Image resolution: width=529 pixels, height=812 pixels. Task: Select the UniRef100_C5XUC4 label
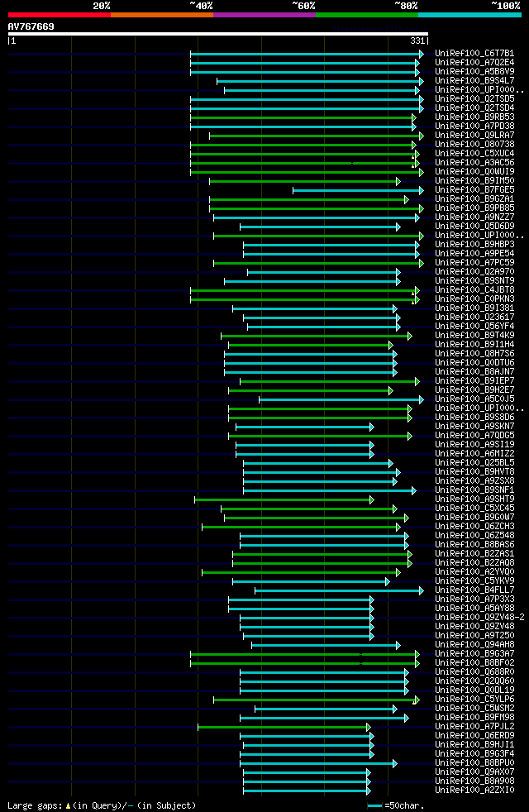(x=474, y=154)
